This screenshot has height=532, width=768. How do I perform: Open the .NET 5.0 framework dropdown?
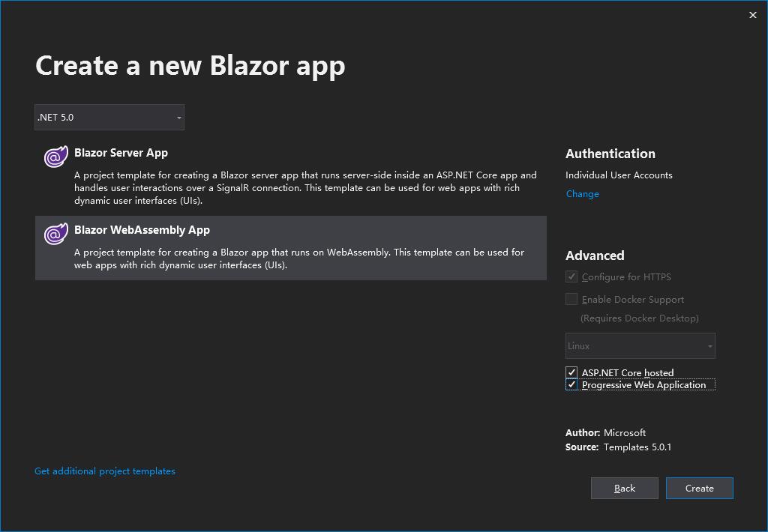click(109, 118)
